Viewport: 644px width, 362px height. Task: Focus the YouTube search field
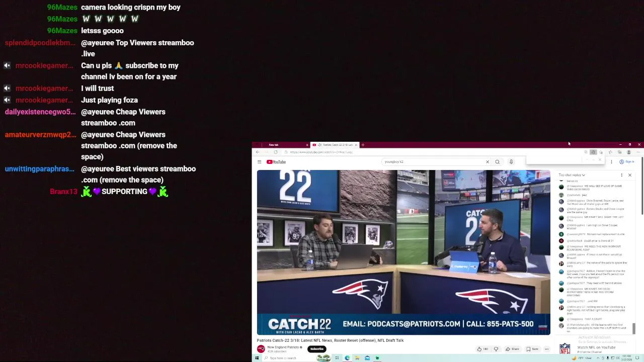click(x=433, y=162)
